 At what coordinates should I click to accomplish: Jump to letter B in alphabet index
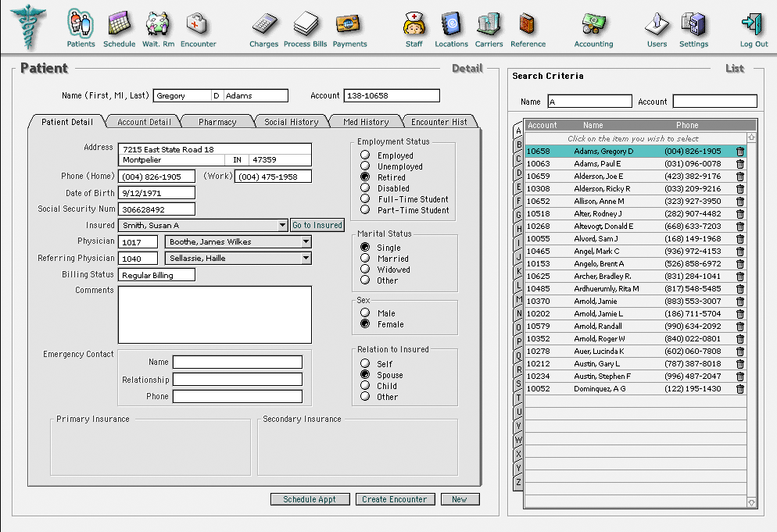click(519, 145)
